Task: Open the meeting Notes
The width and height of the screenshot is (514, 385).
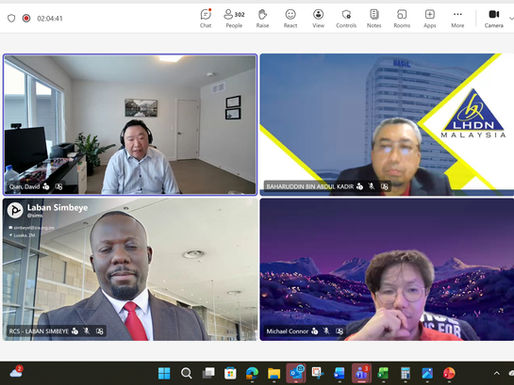Action: pyautogui.click(x=374, y=18)
